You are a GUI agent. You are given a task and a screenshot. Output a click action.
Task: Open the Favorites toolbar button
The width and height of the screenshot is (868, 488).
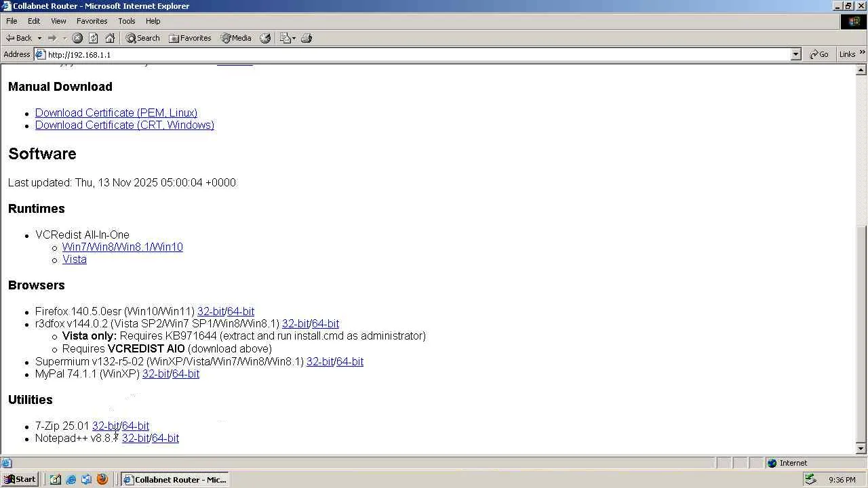pos(190,38)
